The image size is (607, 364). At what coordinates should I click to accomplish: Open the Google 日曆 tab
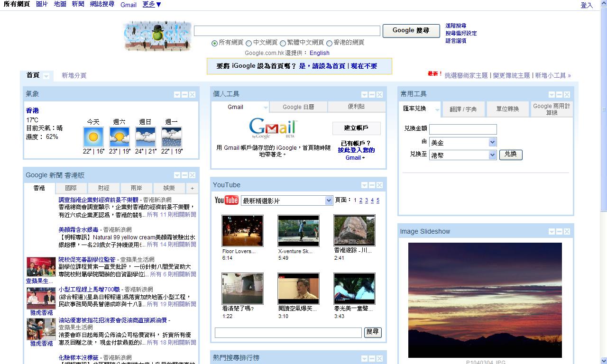click(298, 107)
